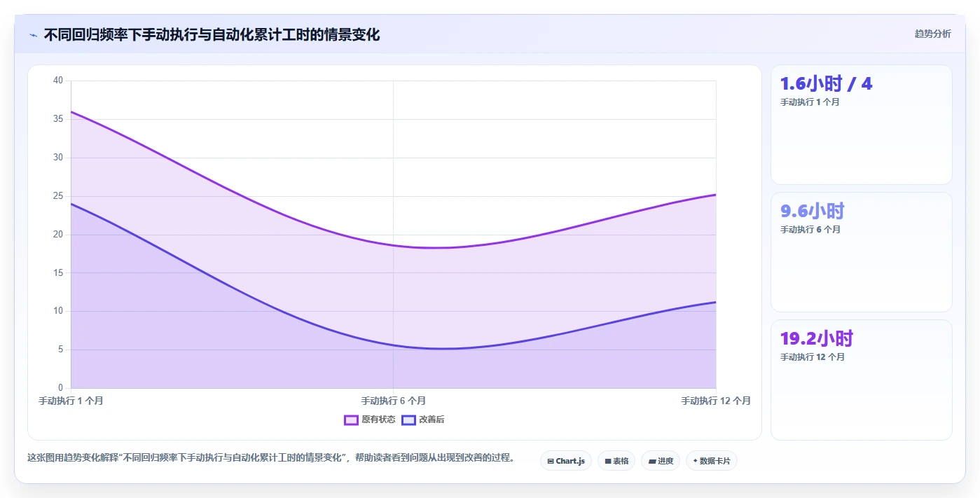Click the purple 原有状态 legend color box
980x498 pixels.
pyautogui.click(x=351, y=420)
